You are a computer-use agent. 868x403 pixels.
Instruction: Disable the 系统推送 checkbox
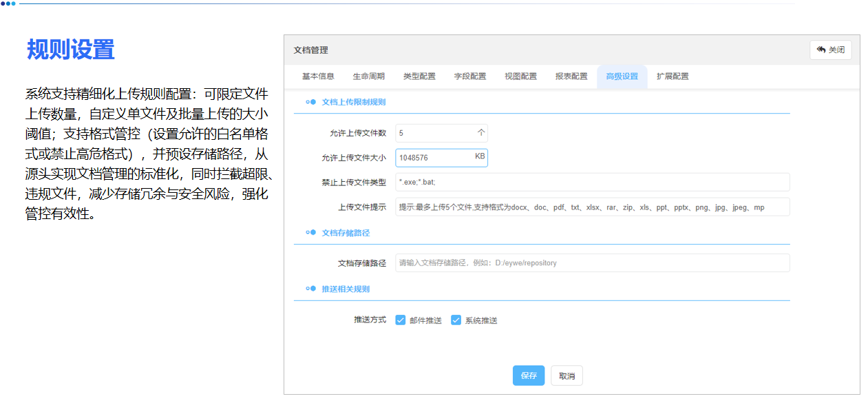[456, 320]
